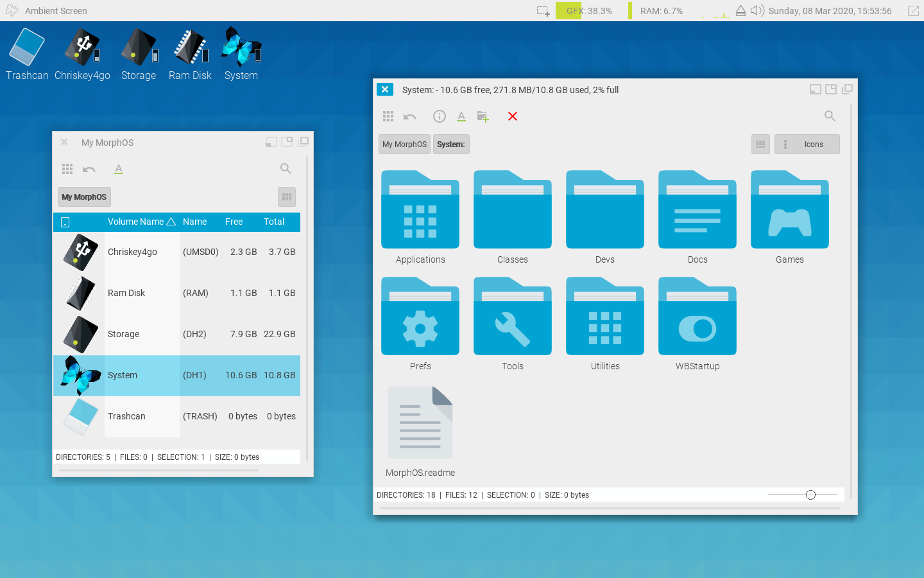Open the Prefs folder
Viewport: 924px width, 578px height.
click(420, 323)
